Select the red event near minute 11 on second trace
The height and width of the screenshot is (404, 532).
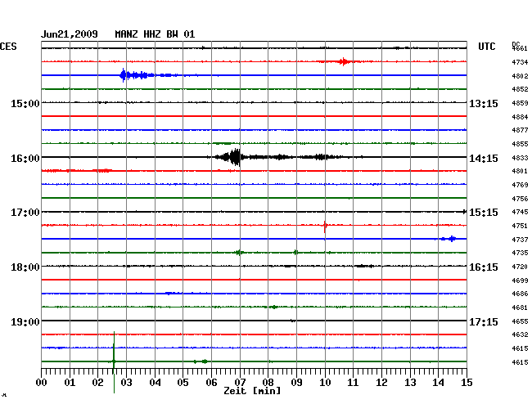(x=345, y=61)
